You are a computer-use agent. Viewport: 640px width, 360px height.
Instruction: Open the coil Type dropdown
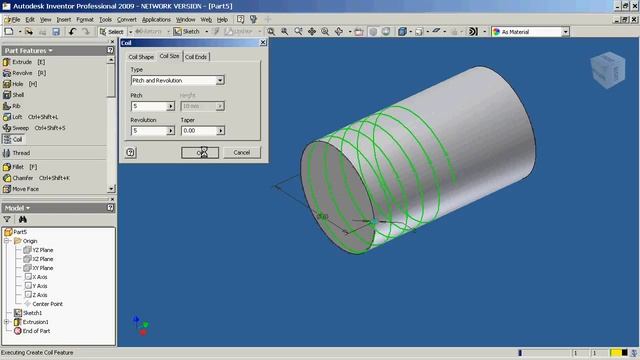(220, 80)
